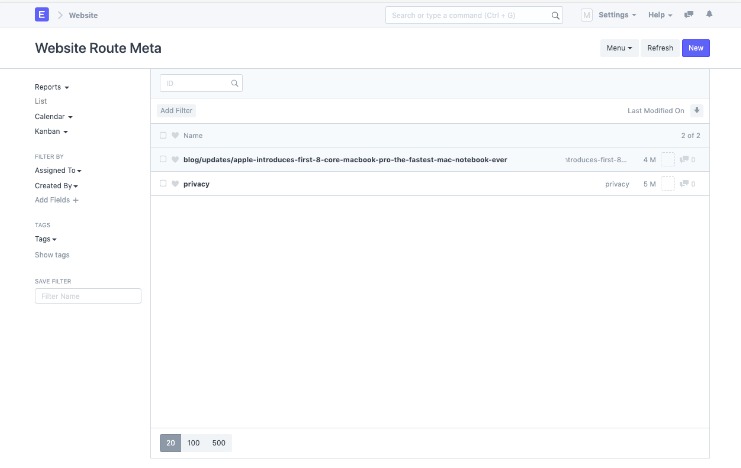741x468 pixels.
Task: Open the E home logo icon
Action: (42, 15)
